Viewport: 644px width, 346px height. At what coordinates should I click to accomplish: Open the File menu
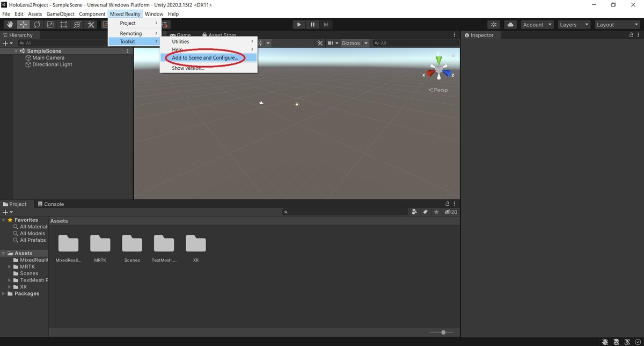(x=6, y=14)
